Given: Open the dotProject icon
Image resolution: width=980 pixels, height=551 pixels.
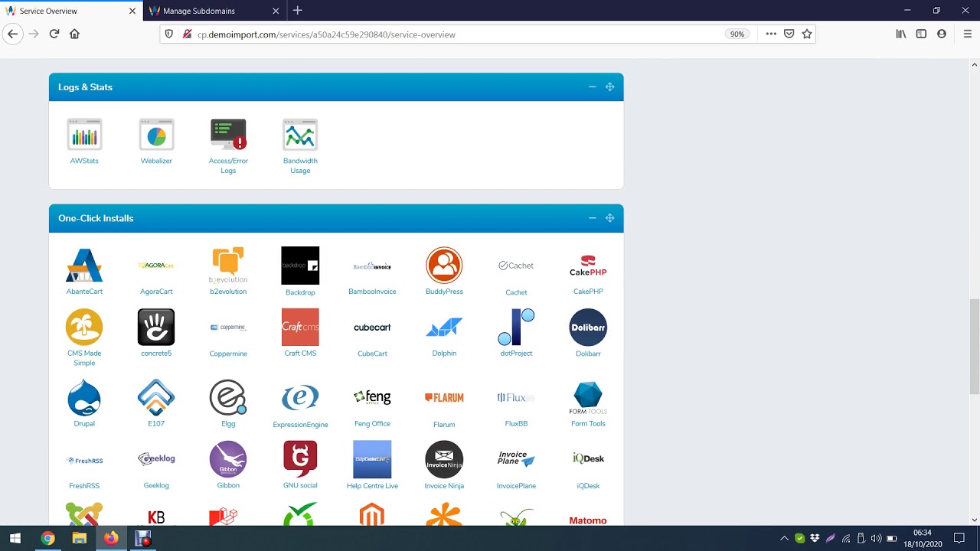Looking at the screenshot, I should [516, 328].
